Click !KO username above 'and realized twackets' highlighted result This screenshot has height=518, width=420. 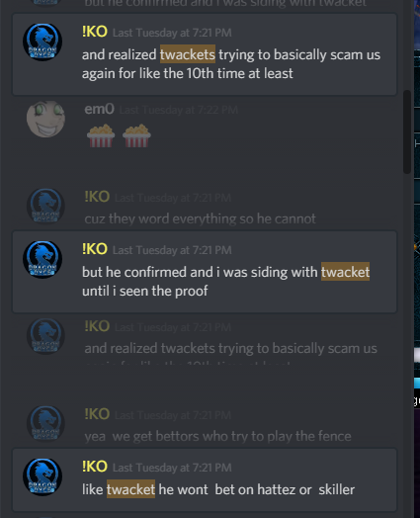(x=95, y=32)
